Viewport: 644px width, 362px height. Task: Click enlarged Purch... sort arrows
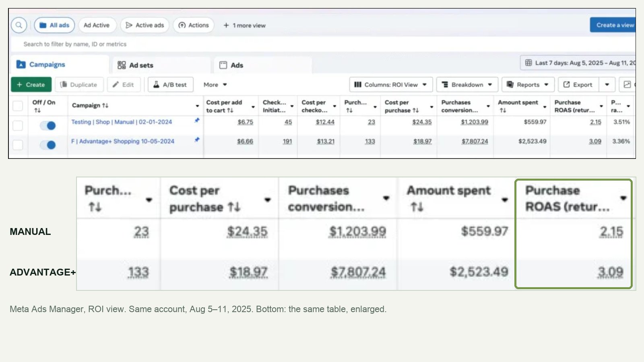click(95, 207)
